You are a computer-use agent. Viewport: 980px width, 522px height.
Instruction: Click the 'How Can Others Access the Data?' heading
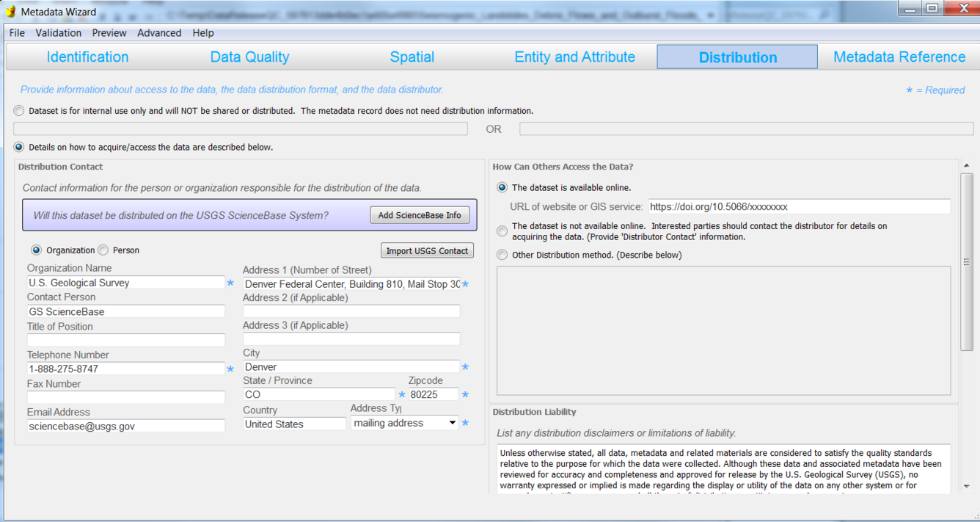pos(563,167)
